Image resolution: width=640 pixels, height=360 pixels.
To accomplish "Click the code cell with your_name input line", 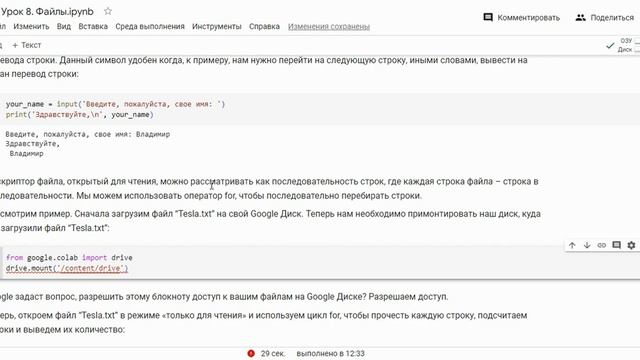I will tap(320, 109).
